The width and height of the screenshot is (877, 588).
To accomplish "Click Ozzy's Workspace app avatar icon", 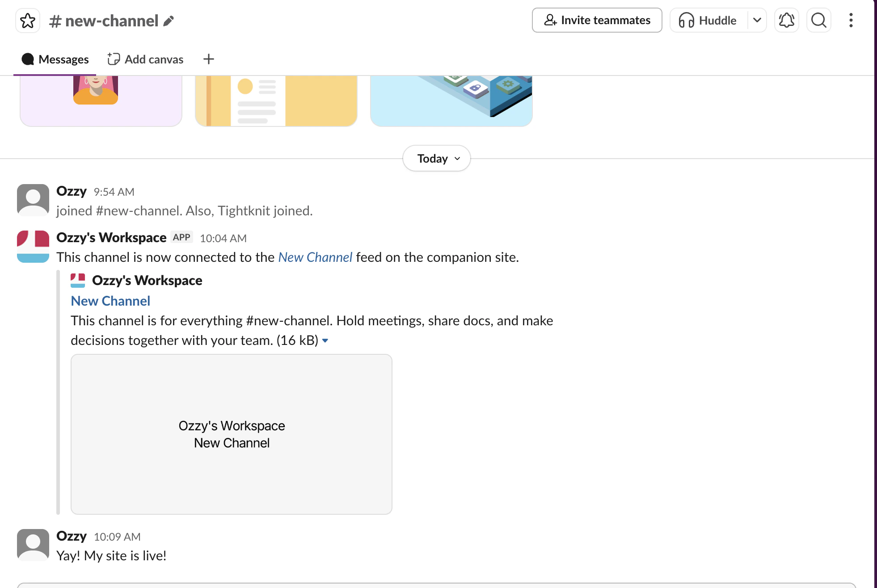I will 33,246.
